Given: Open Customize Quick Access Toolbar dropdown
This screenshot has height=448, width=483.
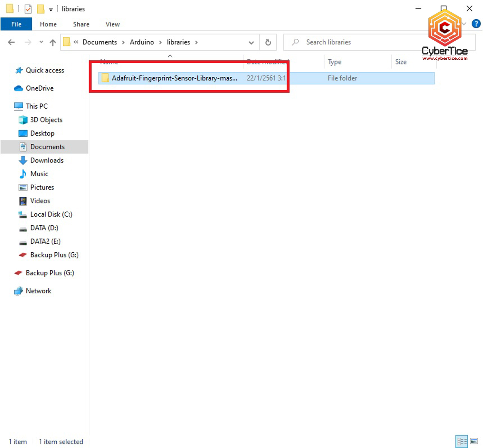Looking at the screenshot, I should (x=51, y=9).
